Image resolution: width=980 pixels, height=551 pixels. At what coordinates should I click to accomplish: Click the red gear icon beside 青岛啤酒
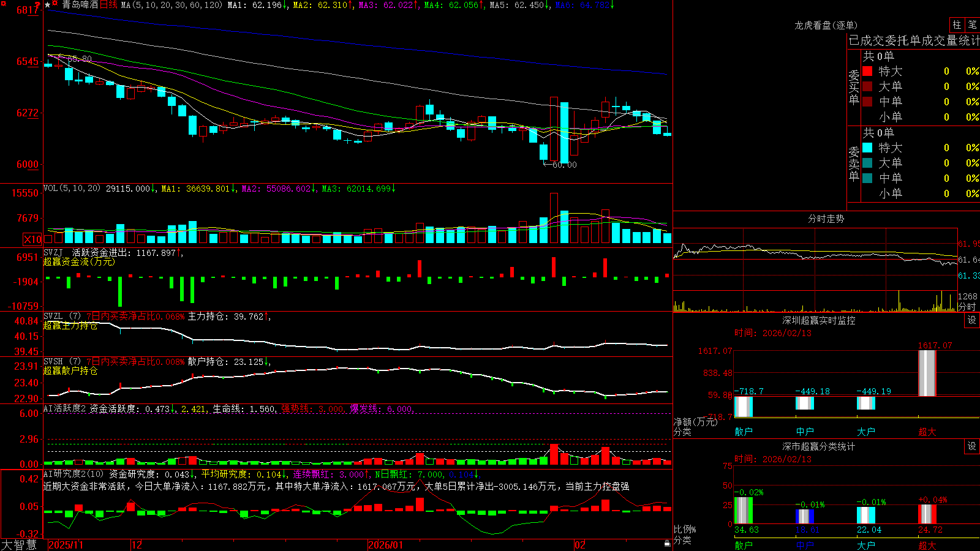coord(55,3)
